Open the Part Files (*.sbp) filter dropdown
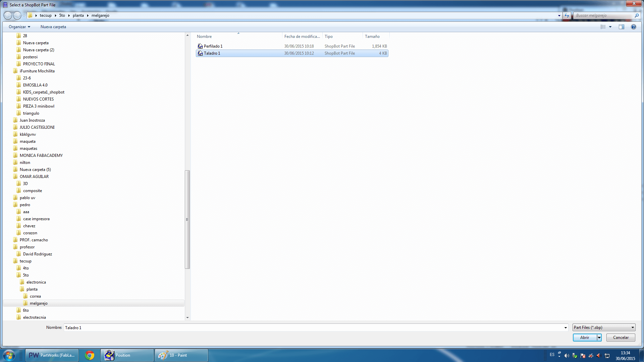 [604, 327]
